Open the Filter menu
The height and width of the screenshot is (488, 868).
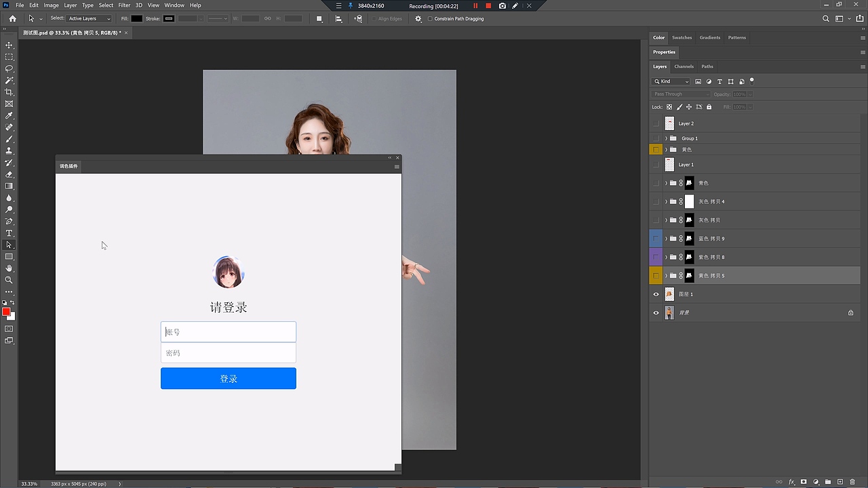click(123, 5)
